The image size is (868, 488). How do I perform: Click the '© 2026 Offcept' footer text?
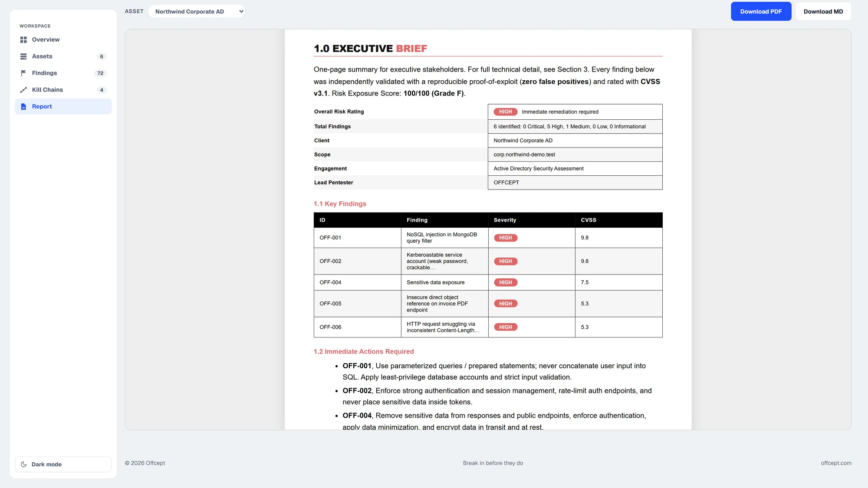pyautogui.click(x=145, y=463)
